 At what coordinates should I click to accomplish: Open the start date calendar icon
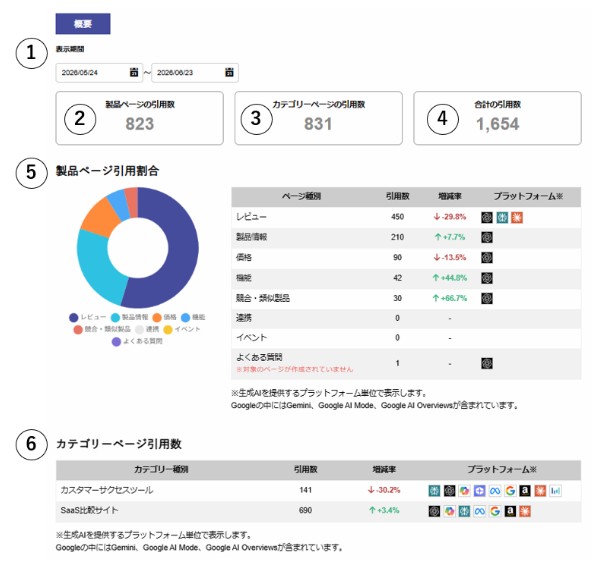coord(134,72)
